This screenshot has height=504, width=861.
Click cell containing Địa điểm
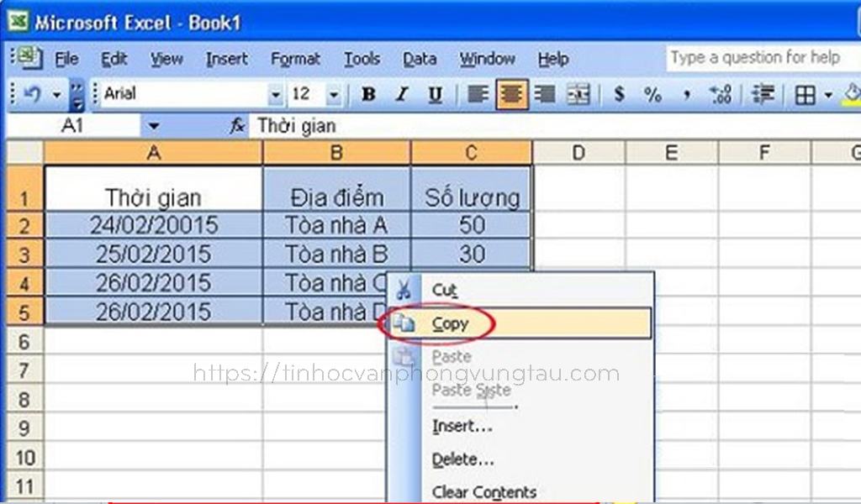tap(336, 188)
